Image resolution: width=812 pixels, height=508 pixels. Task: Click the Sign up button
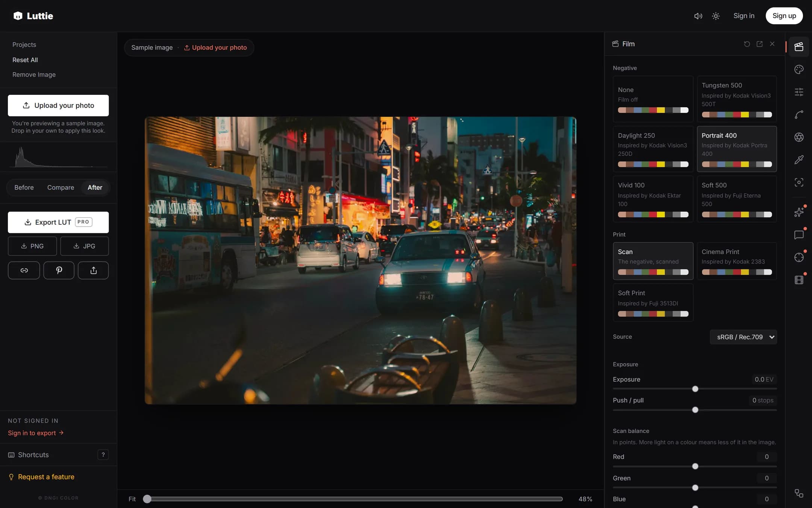click(x=784, y=16)
